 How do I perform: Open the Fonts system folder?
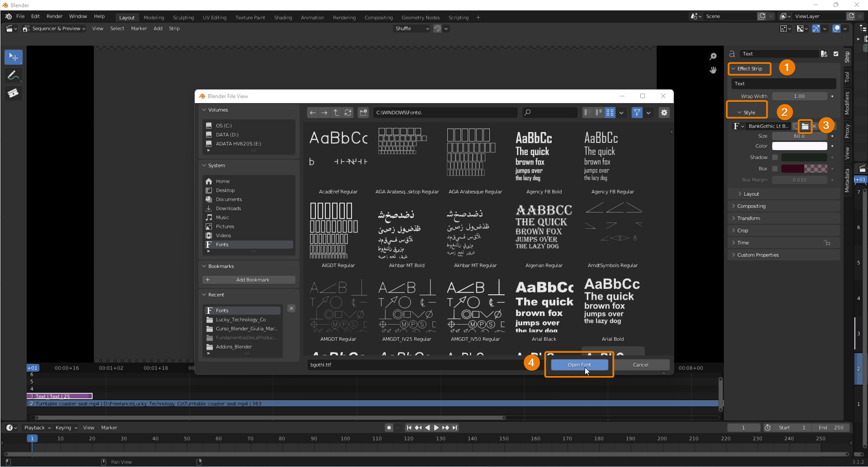click(x=249, y=245)
